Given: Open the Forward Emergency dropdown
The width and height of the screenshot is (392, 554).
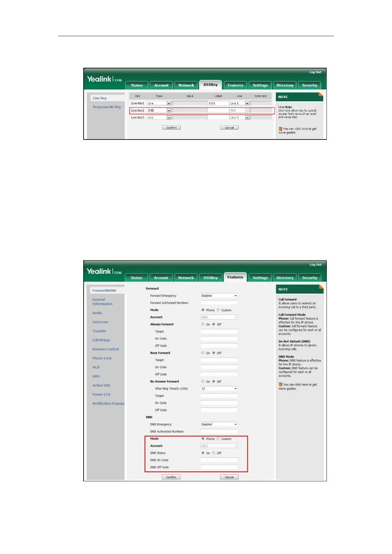Looking at the screenshot, I should pyautogui.click(x=219, y=296).
